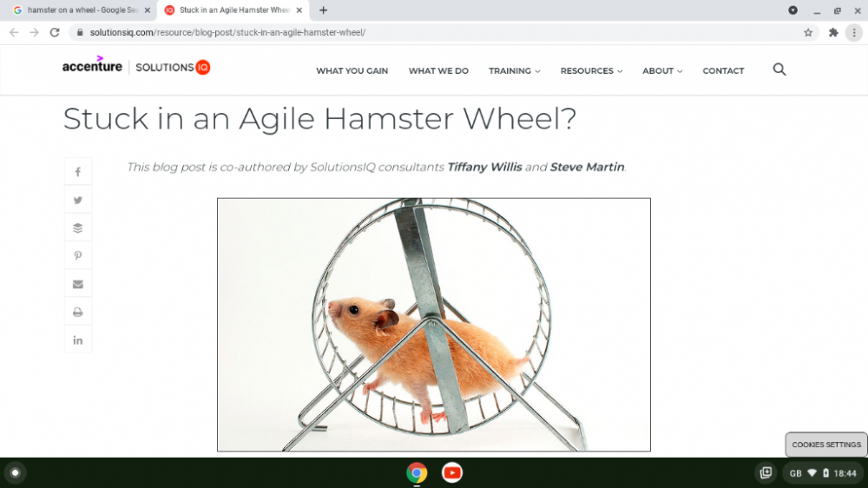Share the post on Facebook

77,172
